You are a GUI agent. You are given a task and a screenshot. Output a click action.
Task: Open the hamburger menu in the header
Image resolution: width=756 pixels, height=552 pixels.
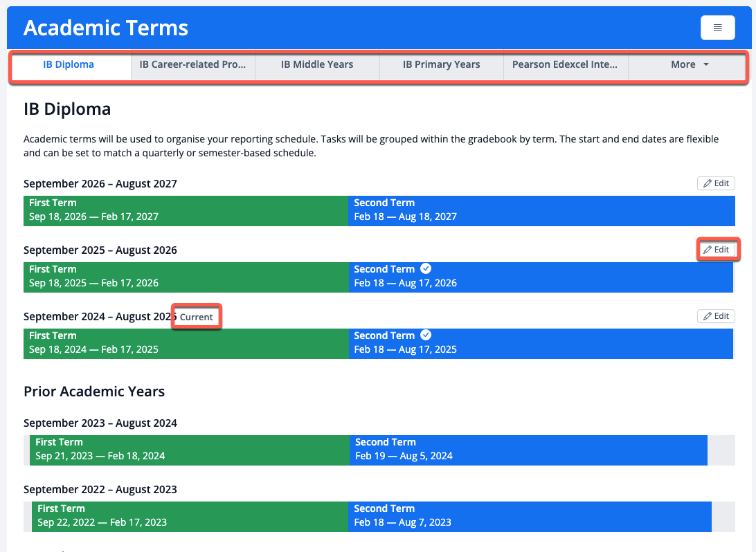[x=717, y=28]
